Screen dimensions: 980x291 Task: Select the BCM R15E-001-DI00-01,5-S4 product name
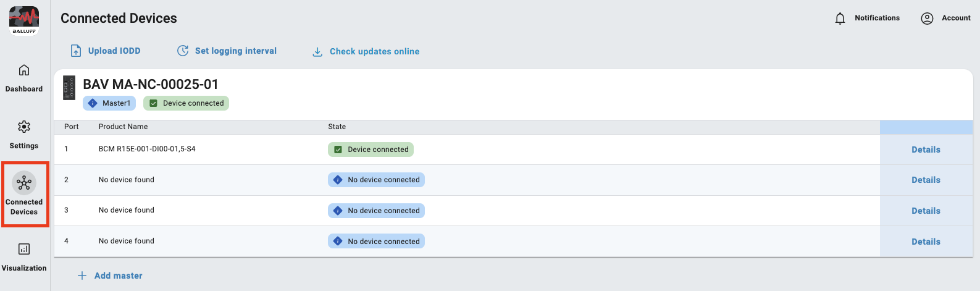click(147, 149)
